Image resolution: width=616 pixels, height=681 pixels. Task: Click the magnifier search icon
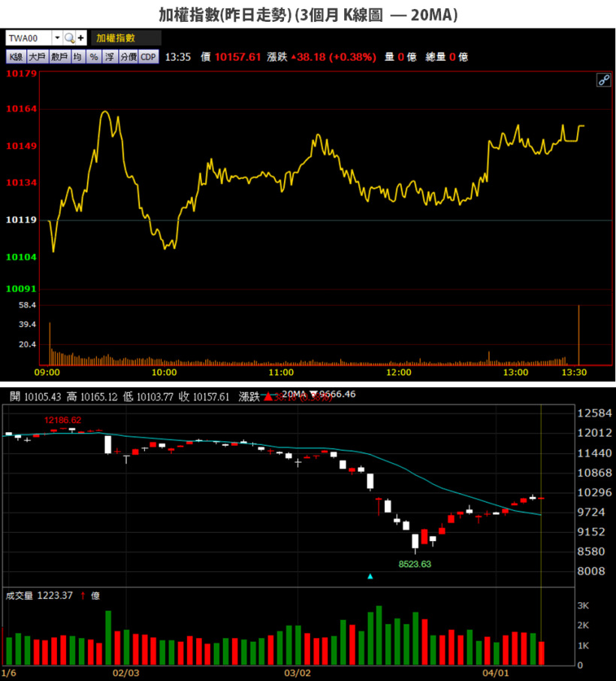point(69,38)
